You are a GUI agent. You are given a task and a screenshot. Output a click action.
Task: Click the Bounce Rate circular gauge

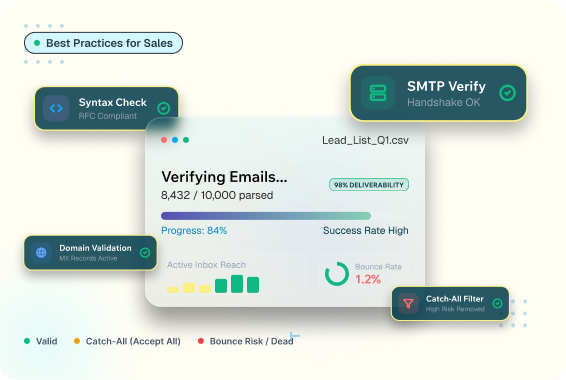tap(336, 274)
